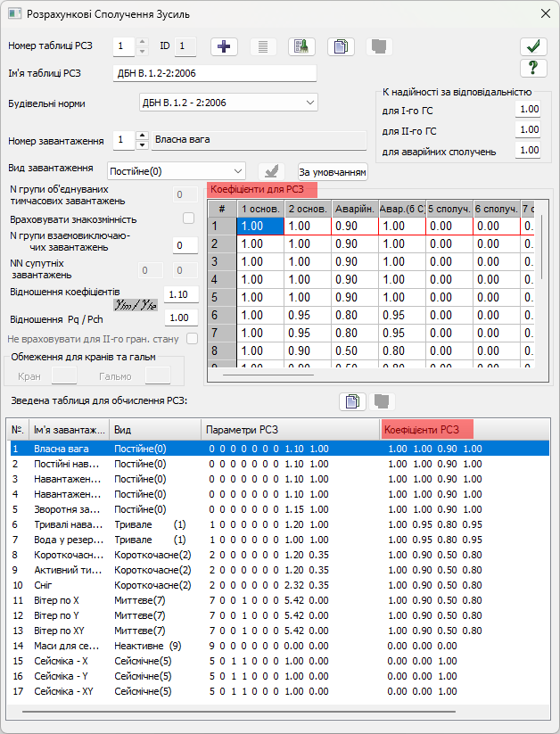560x734 pixels.
Task: Click the green checkmark confirm icon
Action: click(x=532, y=46)
